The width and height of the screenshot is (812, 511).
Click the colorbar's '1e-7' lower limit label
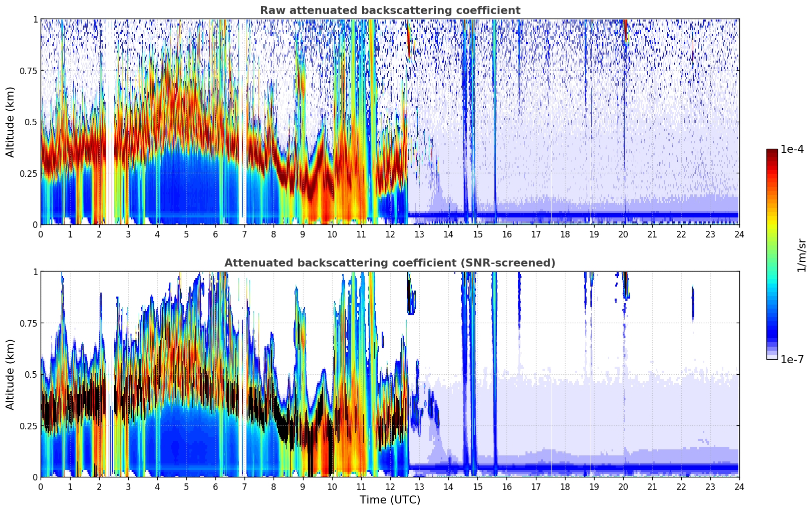[792, 359]
